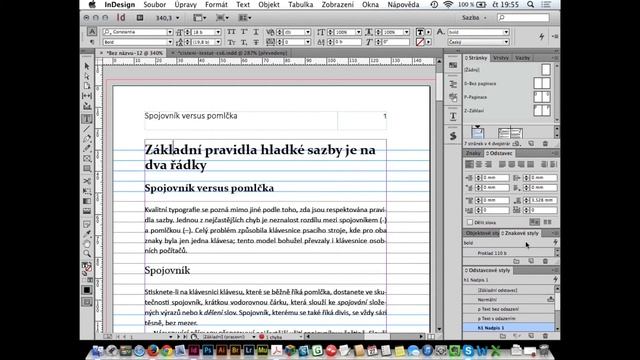
Task: Open the leading value dropdown
Action: pos(218,42)
